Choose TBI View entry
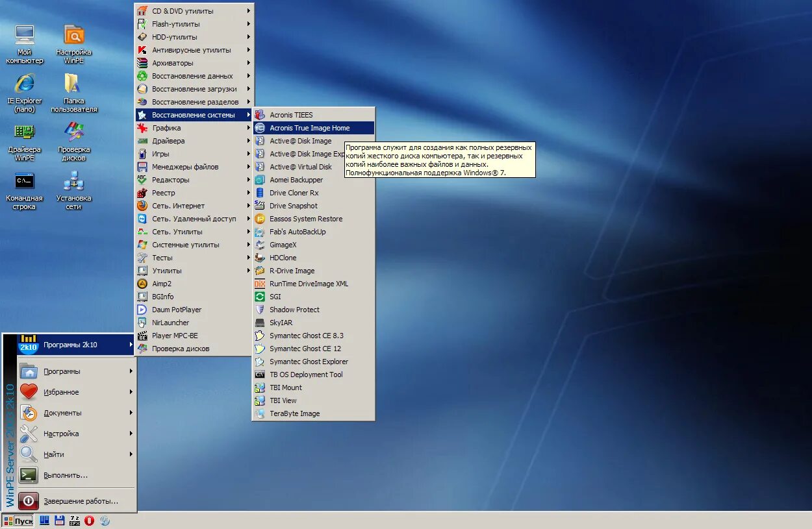This screenshot has height=529, width=812. pos(313,400)
